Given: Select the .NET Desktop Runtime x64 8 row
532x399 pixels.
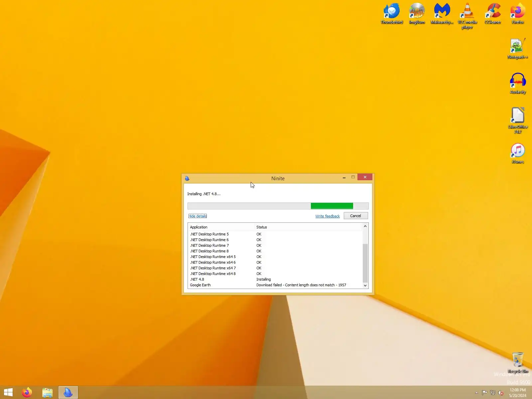Looking at the screenshot, I should [x=275, y=274].
